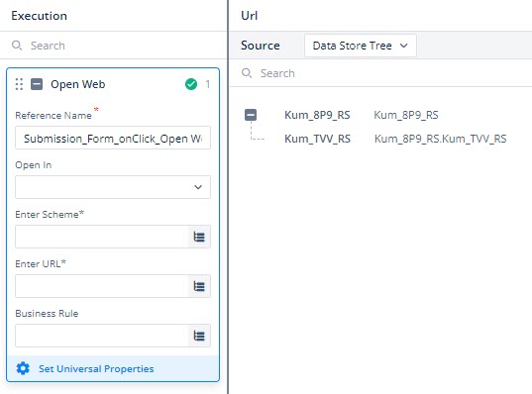The height and width of the screenshot is (394, 532).
Task: Click the gear icon for universal properties
Action: [x=23, y=368]
